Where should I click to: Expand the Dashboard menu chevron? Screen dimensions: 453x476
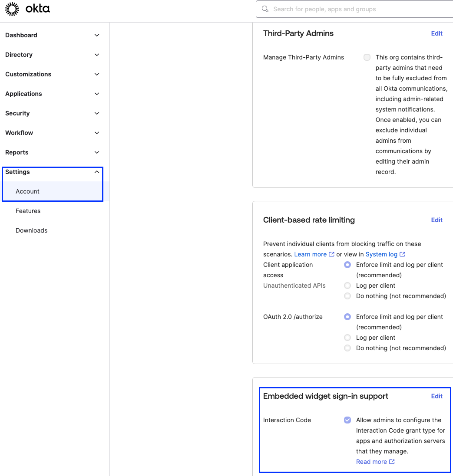[97, 35]
